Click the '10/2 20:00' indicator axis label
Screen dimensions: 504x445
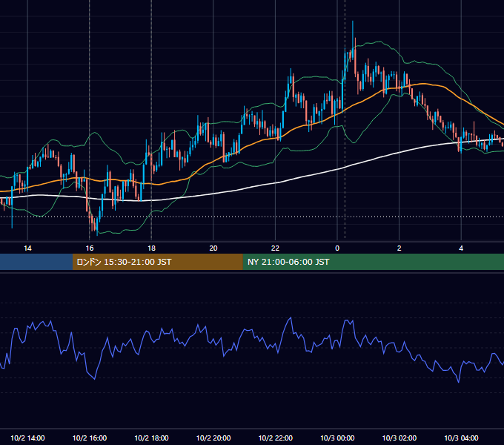213,438
